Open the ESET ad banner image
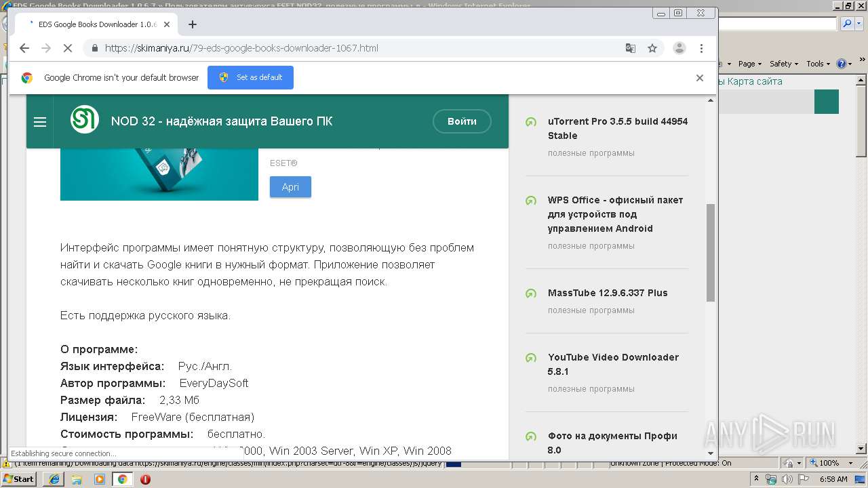This screenshot has width=868, height=488. click(159, 174)
